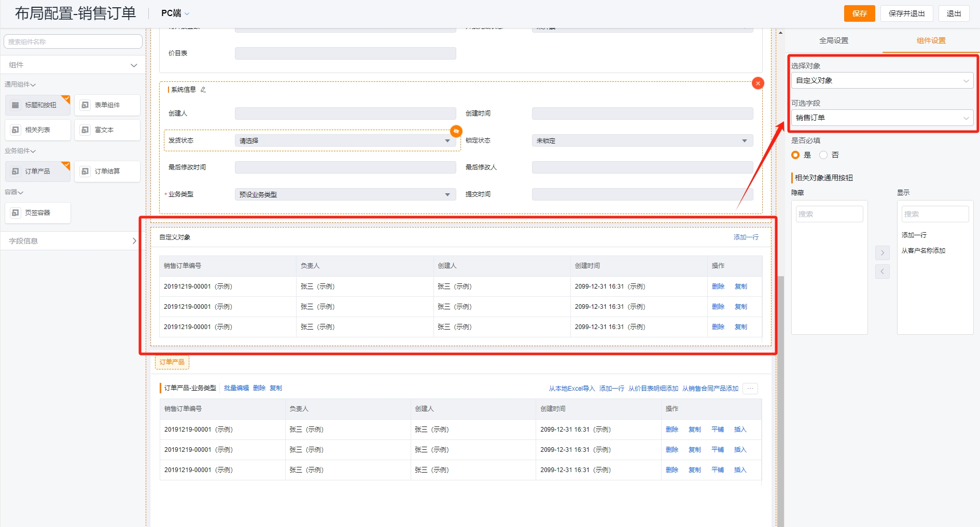The image size is (980, 527).
Task: Click the edit pencil icon beside 系统信息
Action: pyautogui.click(x=203, y=90)
